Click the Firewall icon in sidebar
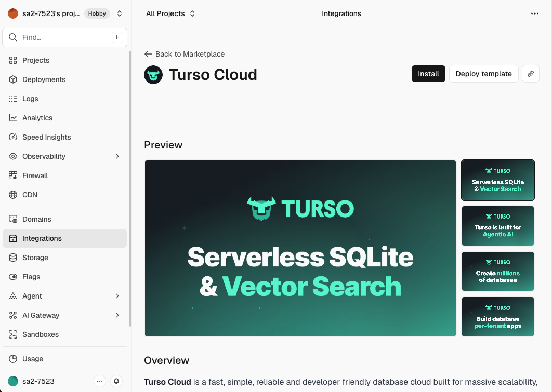Viewport: 552px width, 392px height. [x=13, y=175]
